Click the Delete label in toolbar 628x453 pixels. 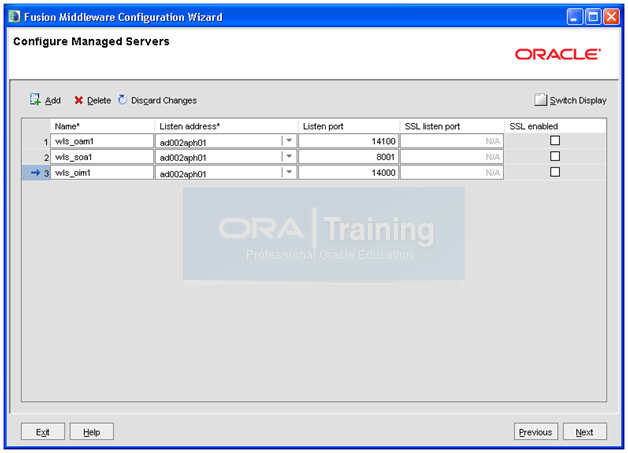[99, 101]
